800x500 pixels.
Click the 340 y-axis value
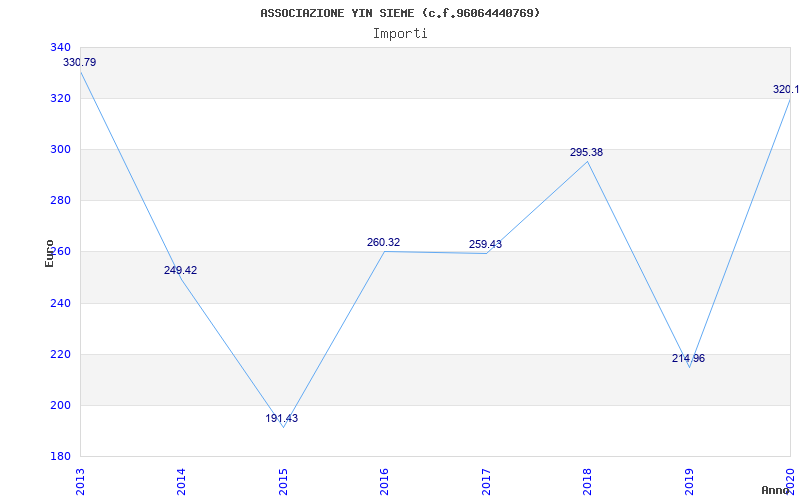click(60, 47)
